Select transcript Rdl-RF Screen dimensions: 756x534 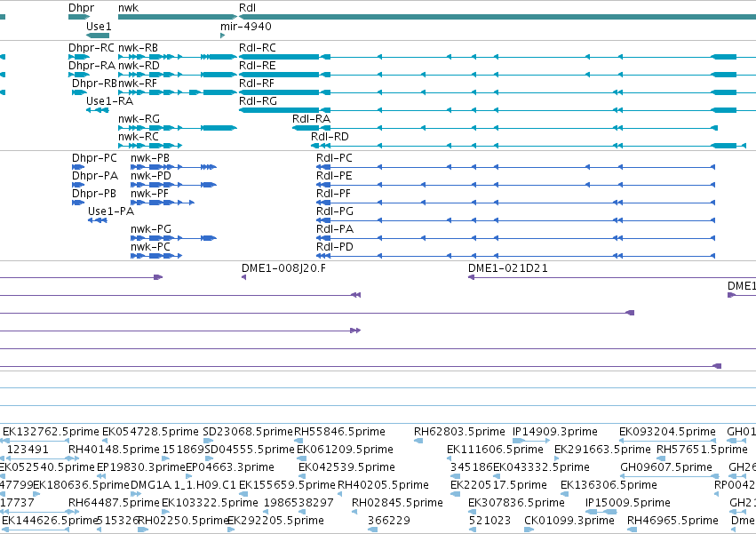click(257, 84)
